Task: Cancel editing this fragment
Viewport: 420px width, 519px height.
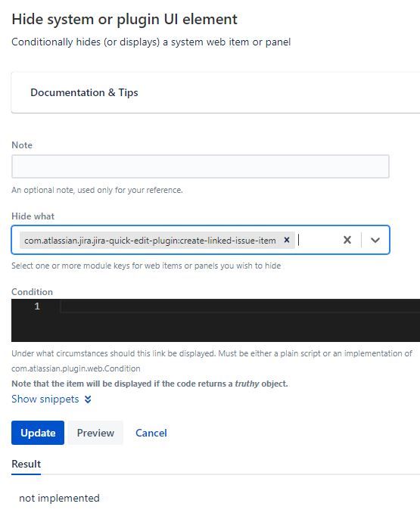Action: coord(151,433)
